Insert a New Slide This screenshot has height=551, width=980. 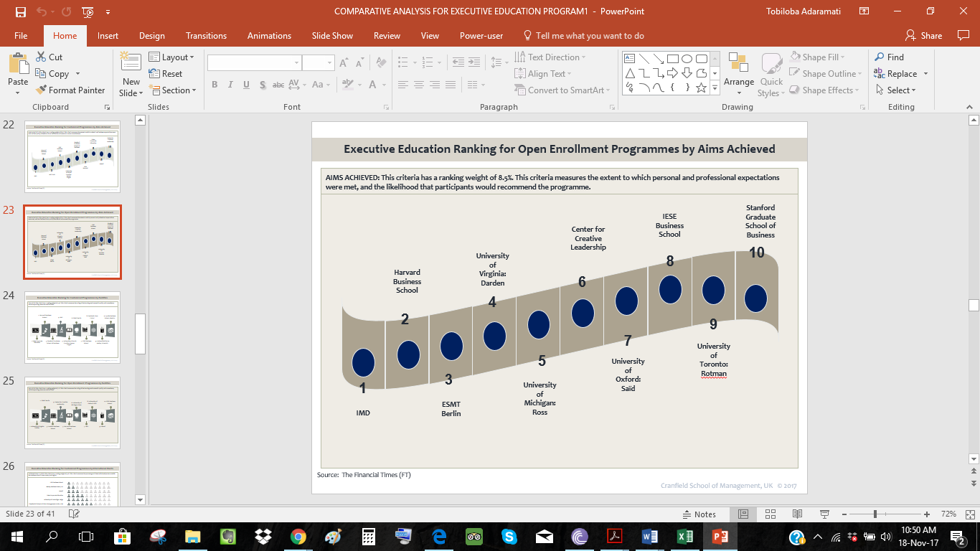tap(131, 74)
